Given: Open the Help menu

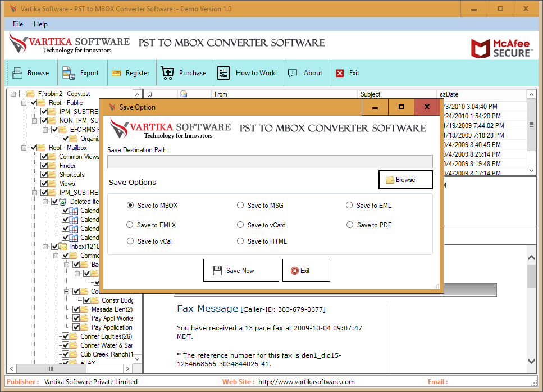Looking at the screenshot, I should 40,24.
